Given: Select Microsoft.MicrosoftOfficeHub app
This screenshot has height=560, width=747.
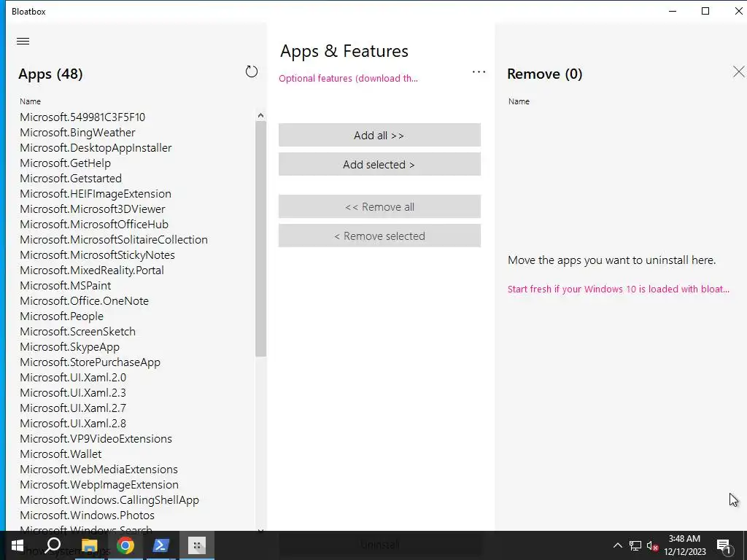Looking at the screenshot, I should pos(94,225).
